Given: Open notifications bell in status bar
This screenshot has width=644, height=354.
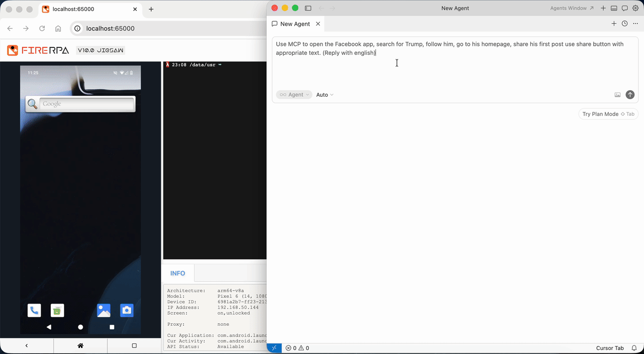Looking at the screenshot, I should tap(634, 348).
